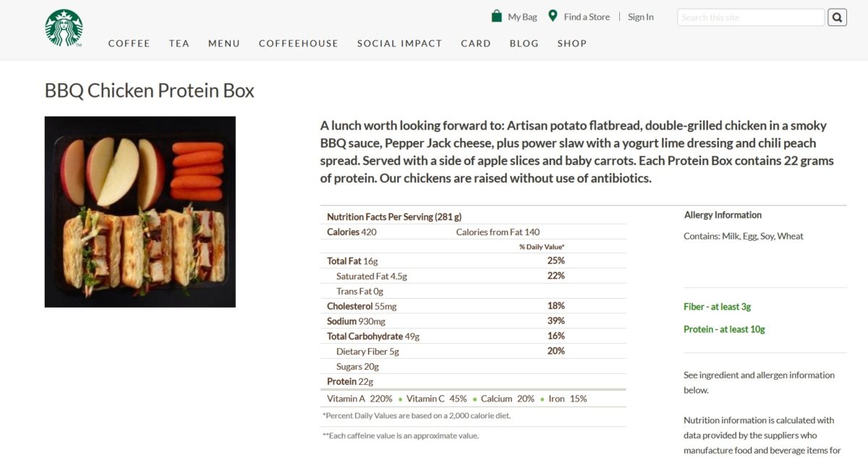Viewport: 868px width, 458px height.
Task: Click the Nutrition Facts Per Serving (281 g) heading
Action: coord(394,216)
